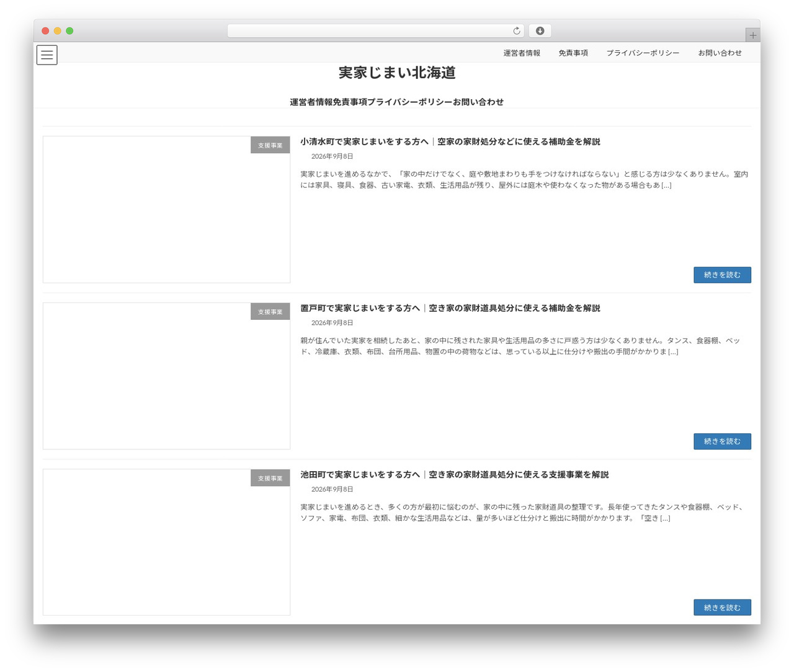794x672 pixels.
Task: Click the 支援事業 tag on 池田町 thumbnail
Action: coord(270,478)
